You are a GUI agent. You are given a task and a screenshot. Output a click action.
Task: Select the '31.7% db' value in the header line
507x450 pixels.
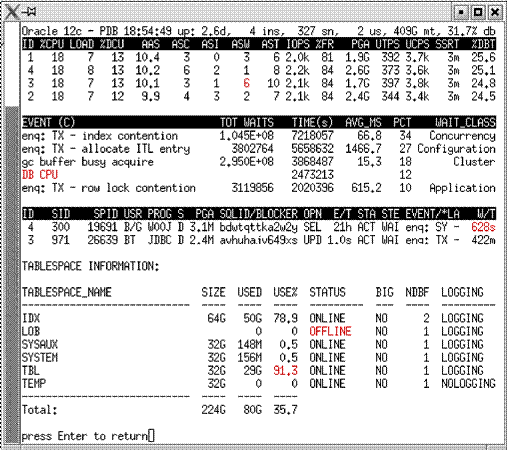tap(471, 31)
